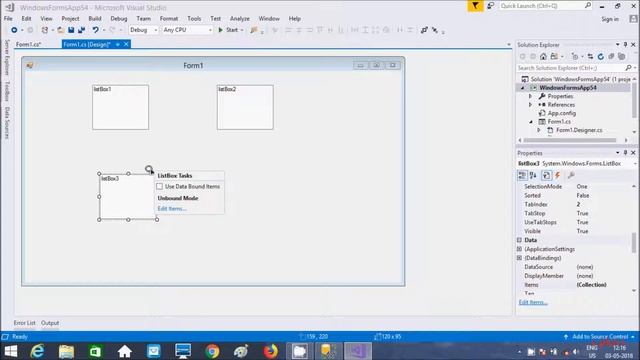Click the SelectionMode property value One

(x=582, y=186)
